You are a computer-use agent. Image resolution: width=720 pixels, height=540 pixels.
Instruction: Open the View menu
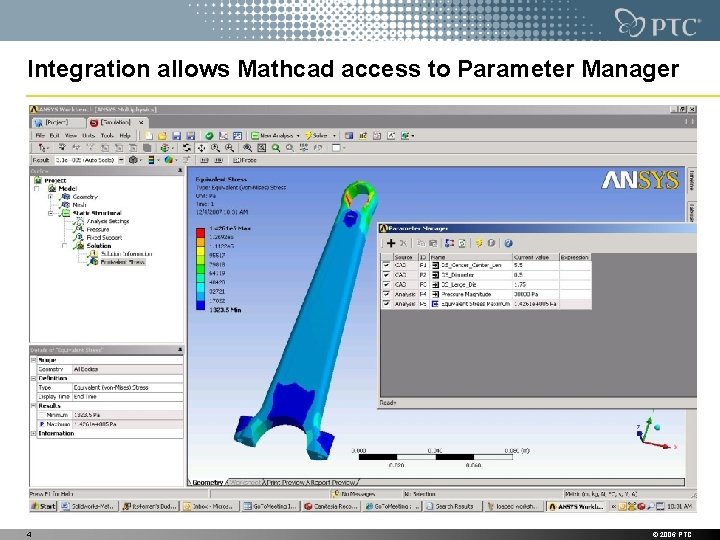click(71, 135)
